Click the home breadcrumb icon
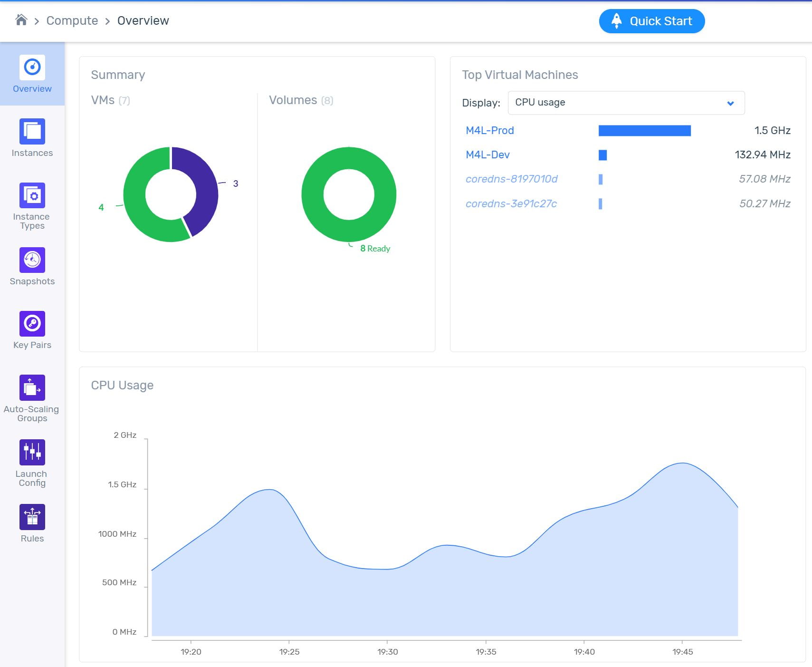The height and width of the screenshot is (667, 812). click(x=21, y=20)
